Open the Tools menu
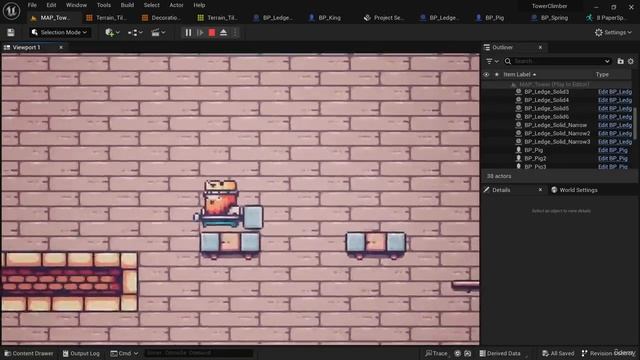Viewport: 640px width, 360px height. pos(104,5)
